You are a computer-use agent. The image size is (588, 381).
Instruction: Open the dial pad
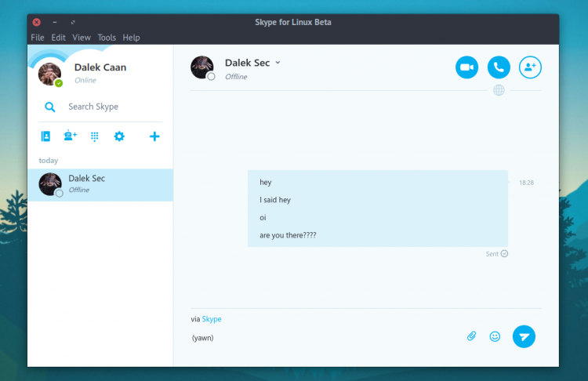point(94,136)
